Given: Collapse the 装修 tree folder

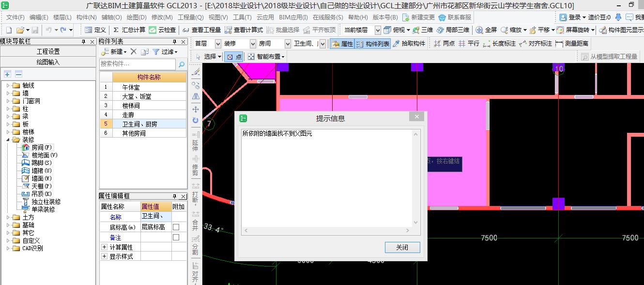Looking at the screenshot, I should pyautogui.click(x=8, y=140).
